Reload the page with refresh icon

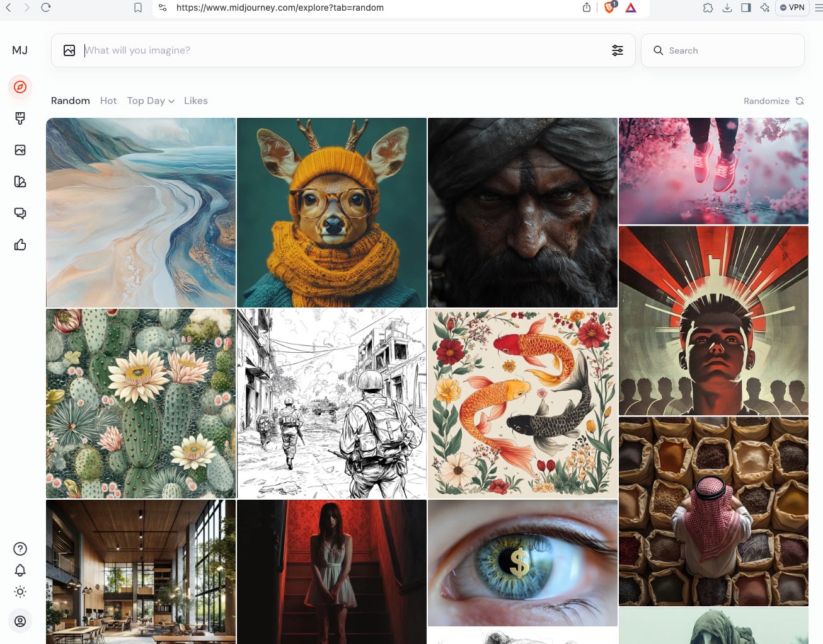(46, 8)
